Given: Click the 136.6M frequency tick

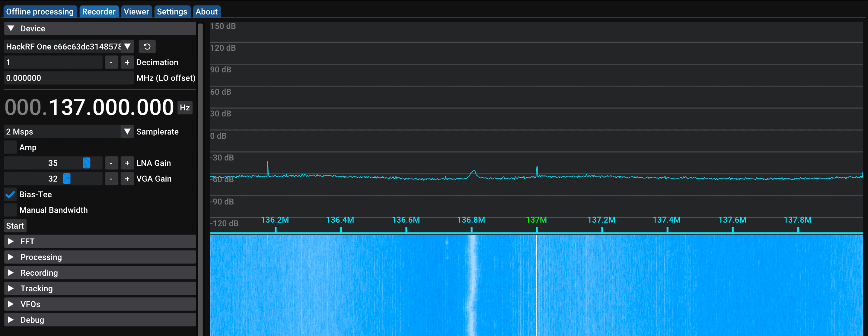Looking at the screenshot, I should click(406, 220).
